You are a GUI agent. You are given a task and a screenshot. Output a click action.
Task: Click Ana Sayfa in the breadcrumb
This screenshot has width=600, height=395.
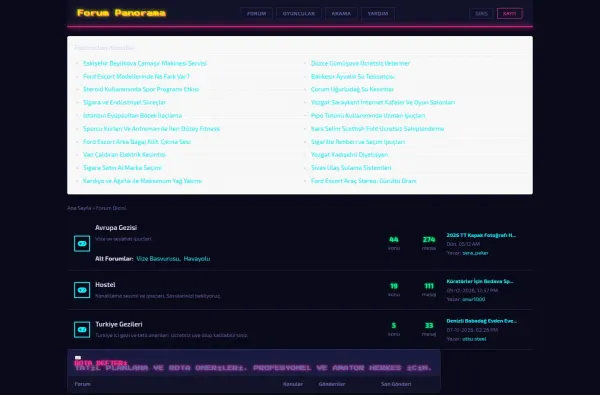point(79,208)
